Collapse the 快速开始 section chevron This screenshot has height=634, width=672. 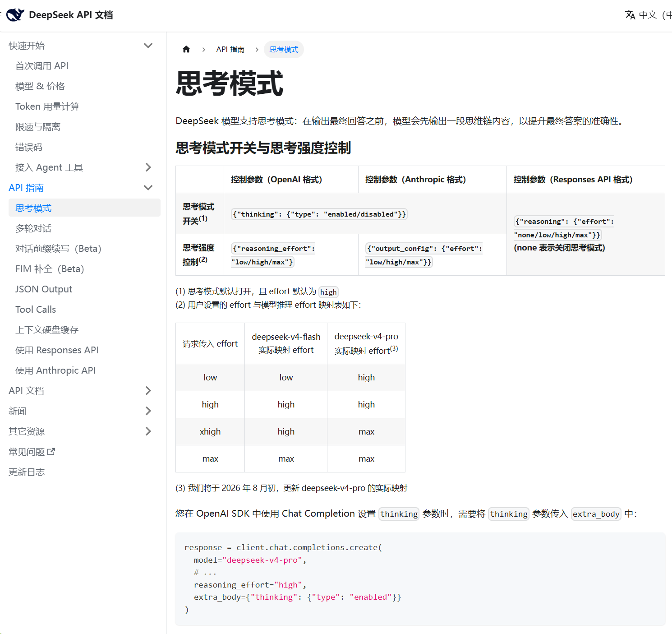click(148, 46)
